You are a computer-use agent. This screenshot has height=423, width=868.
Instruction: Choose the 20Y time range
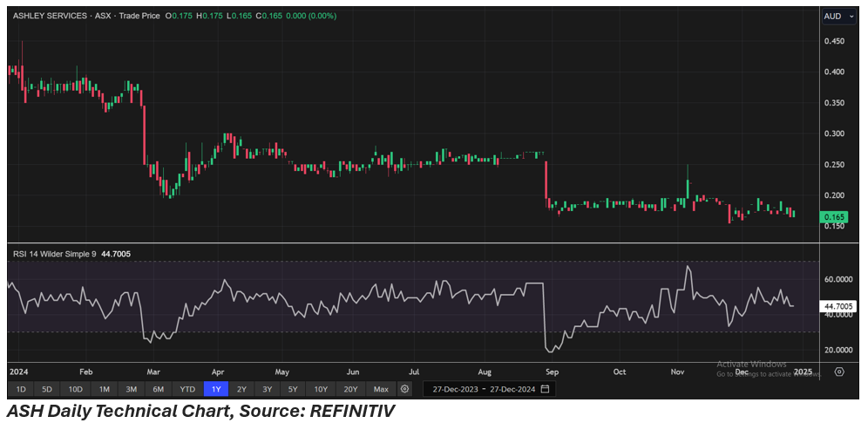pyautogui.click(x=351, y=389)
